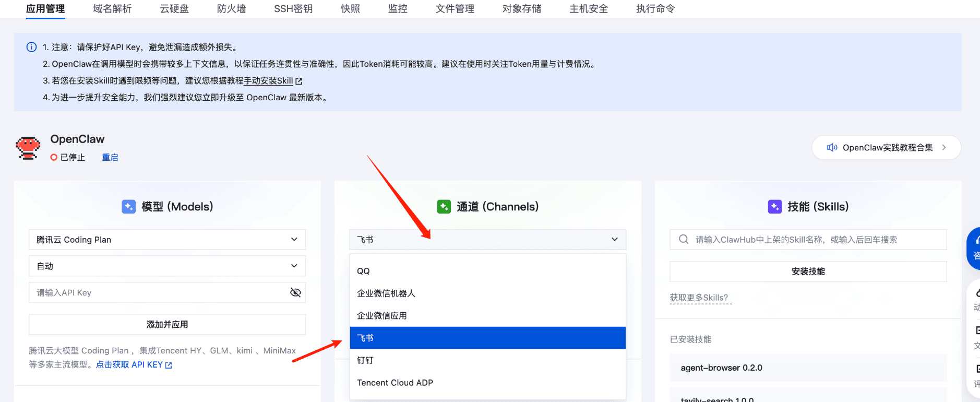Click external link icon after 手动安装Skill

pyautogui.click(x=299, y=81)
